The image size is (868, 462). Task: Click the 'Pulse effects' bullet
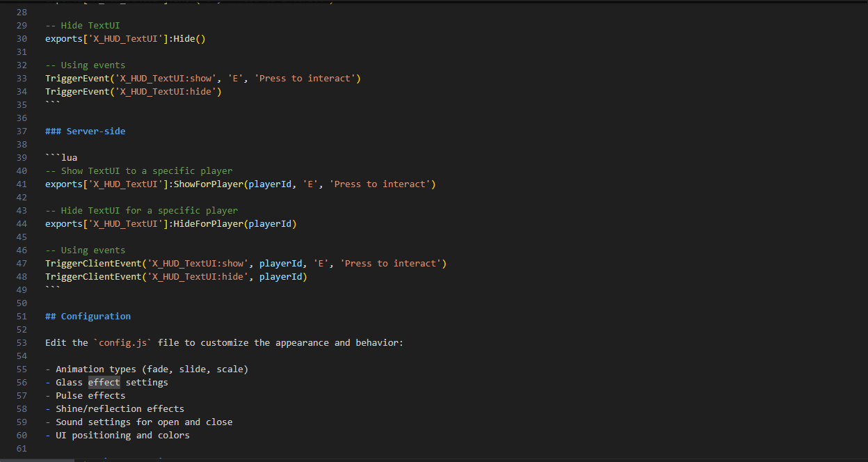pyautogui.click(x=86, y=395)
